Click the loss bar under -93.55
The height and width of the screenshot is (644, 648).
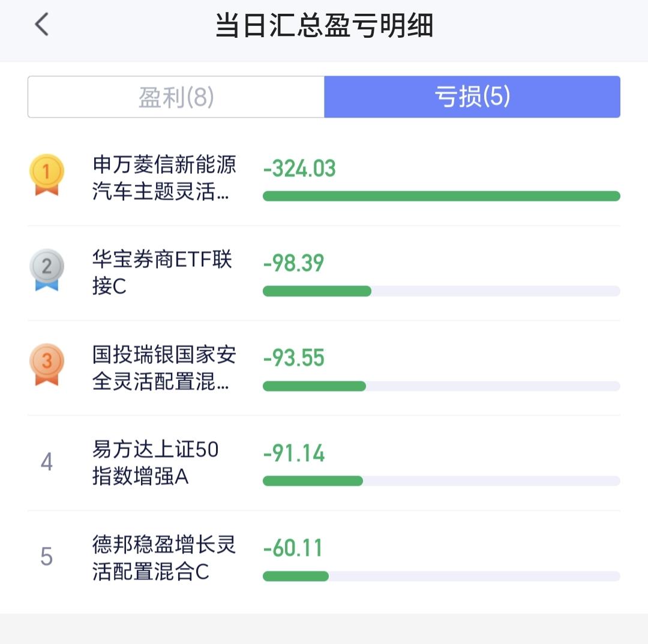442,386
